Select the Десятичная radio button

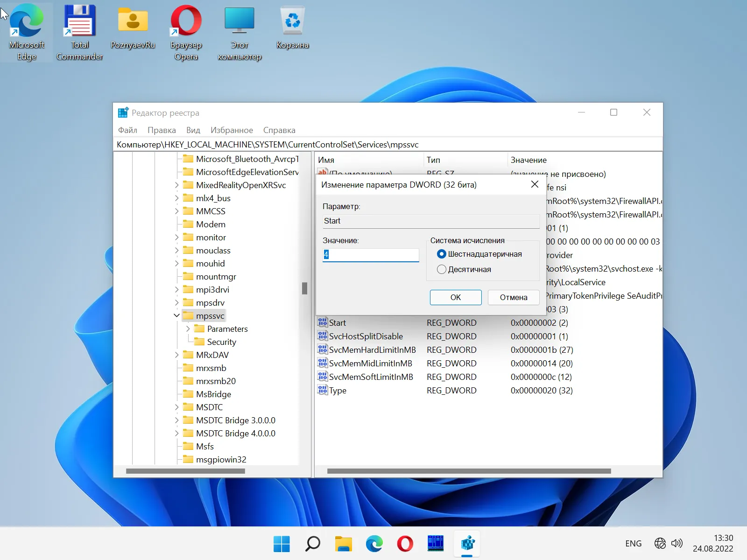(x=442, y=270)
